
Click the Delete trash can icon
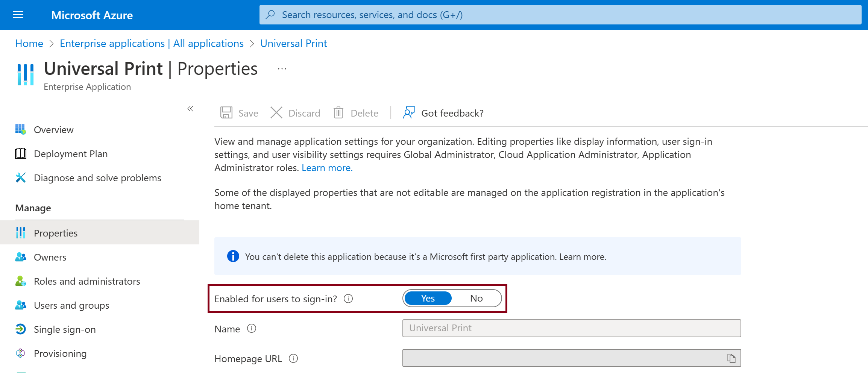[x=338, y=113]
